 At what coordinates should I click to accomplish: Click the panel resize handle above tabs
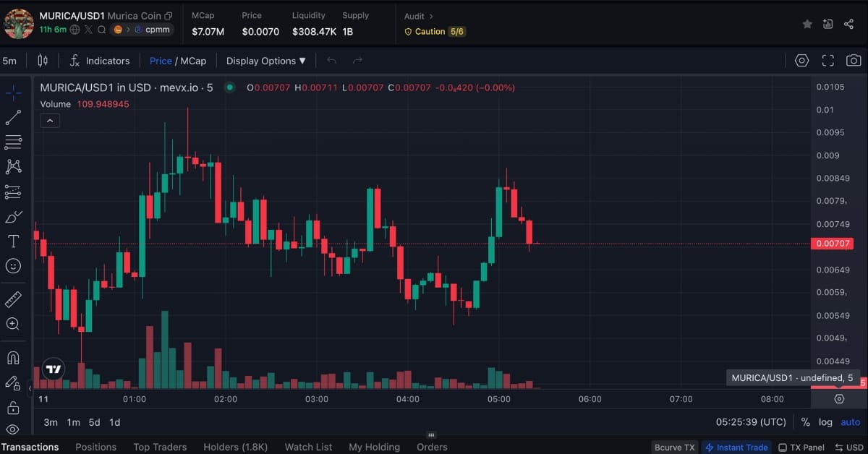coord(431,435)
